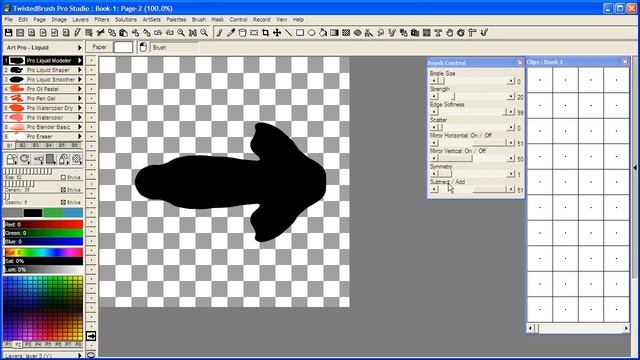Expand Pro Pen Gel brush arrow
Image resolution: width=640 pixels, height=360 pixels.
(x=80, y=98)
